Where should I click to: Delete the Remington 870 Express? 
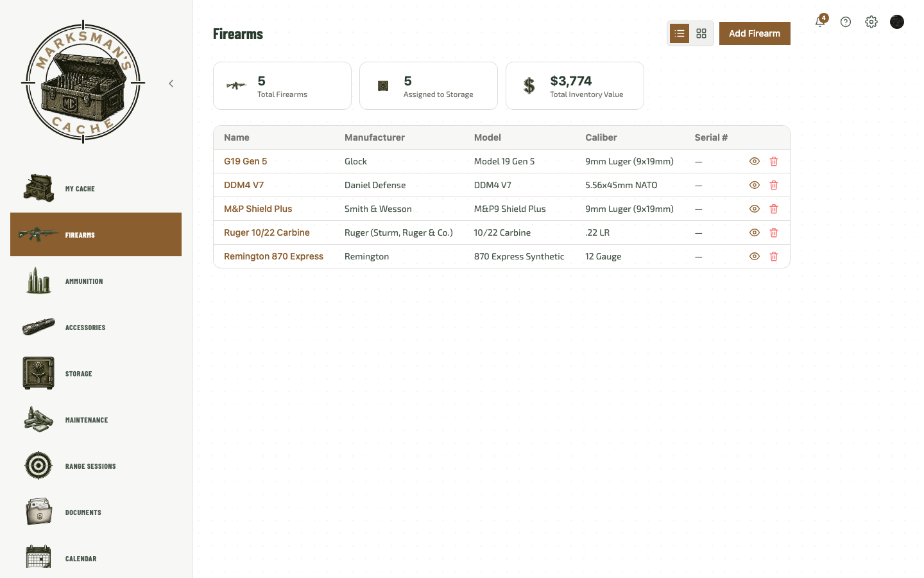pyautogui.click(x=774, y=256)
